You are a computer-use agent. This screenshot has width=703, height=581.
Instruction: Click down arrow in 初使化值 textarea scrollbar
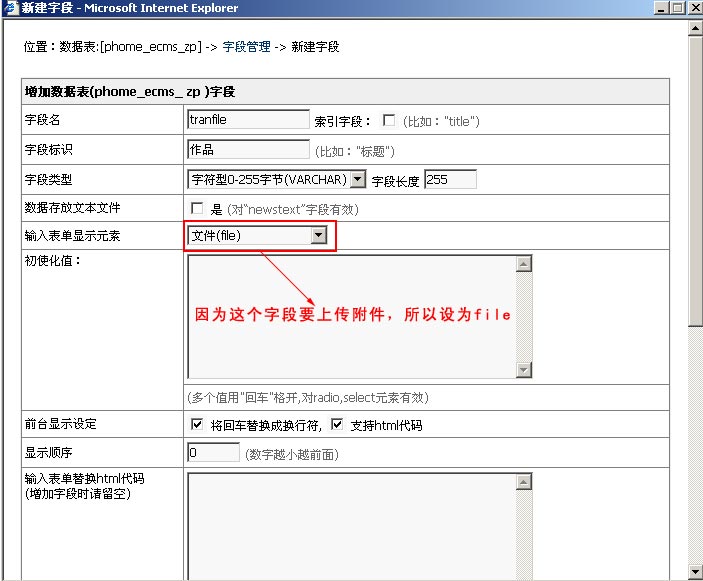tap(523, 370)
